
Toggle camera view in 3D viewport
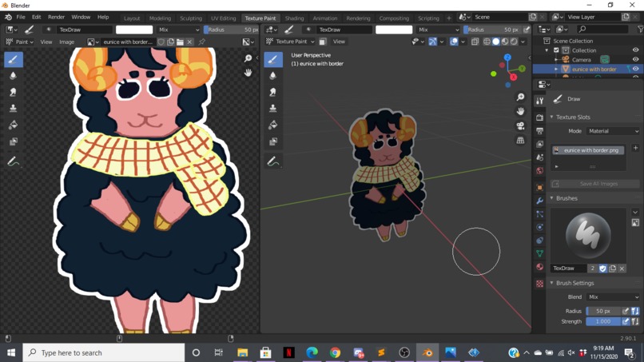[520, 125]
